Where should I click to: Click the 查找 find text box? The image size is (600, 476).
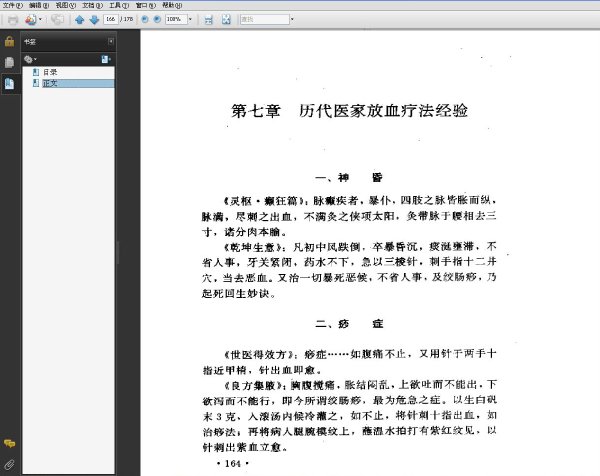coord(264,19)
